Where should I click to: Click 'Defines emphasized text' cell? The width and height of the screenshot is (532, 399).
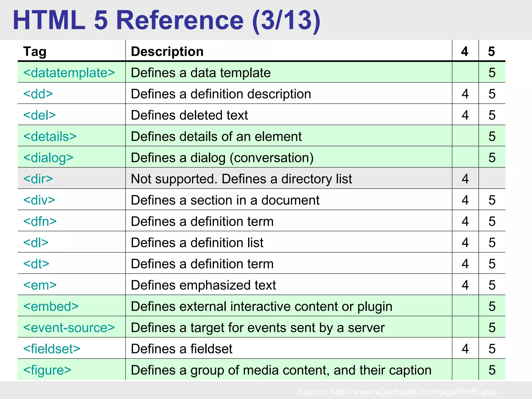click(203, 285)
